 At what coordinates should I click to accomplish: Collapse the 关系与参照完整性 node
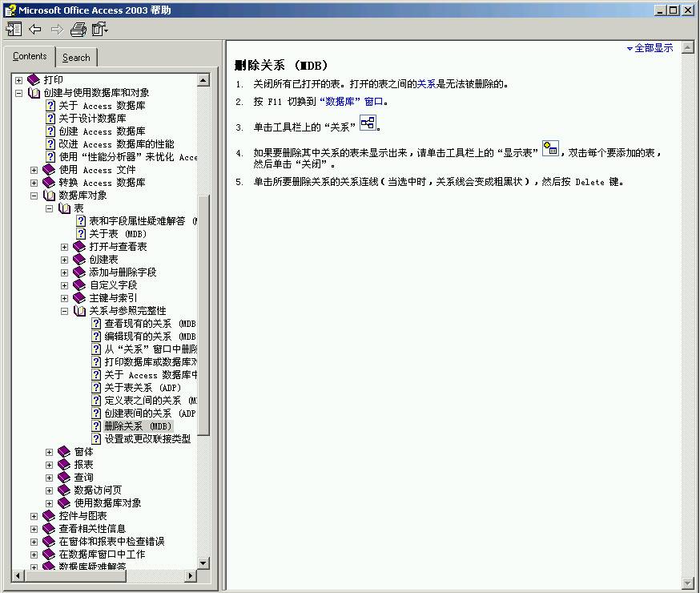point(64,311)
